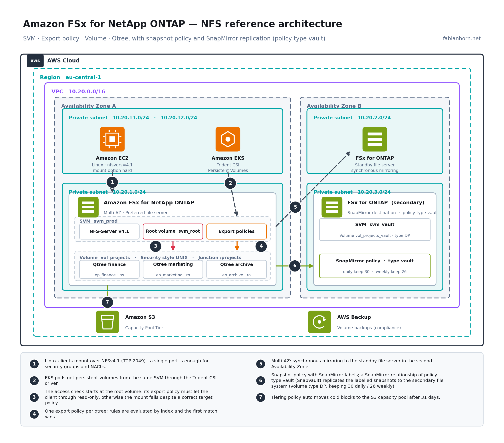The image size is (504, 443).
Task: Click 'FSx for ONTAP (secondary)' heading
Action: [386, 203]
